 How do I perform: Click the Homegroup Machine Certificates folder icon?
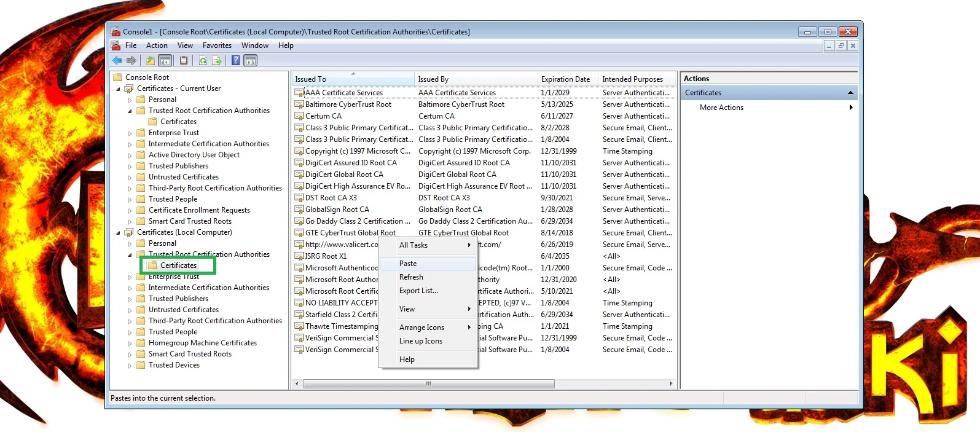tap(141, 343)
